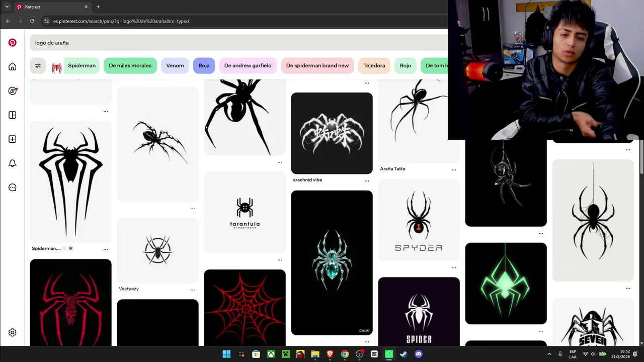The image size is (644, 362).
Task: Click the 'arachnid vibe' pin title
Action: pyautogui.click(x=307, y=180)
